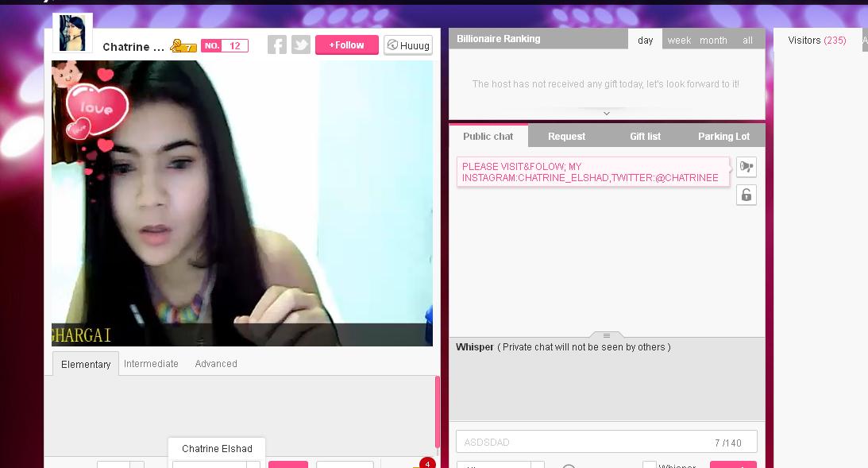Image resolution: width=868 pixels, height=468 pixels.
Task: Click the megaphone broadcast icon
Action: tap(746, 167)
